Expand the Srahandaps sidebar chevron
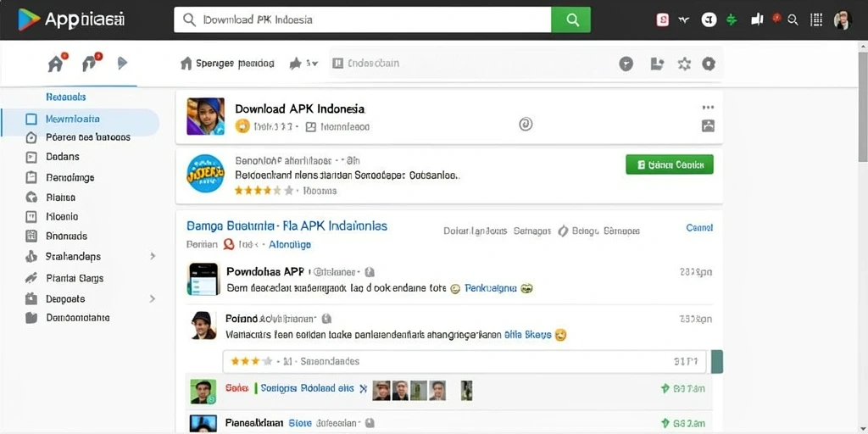Viewport: 868px width, 434px height. tap(153, 256)
